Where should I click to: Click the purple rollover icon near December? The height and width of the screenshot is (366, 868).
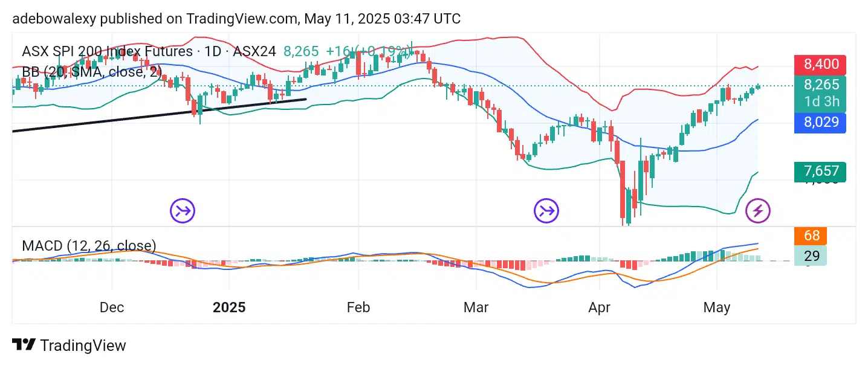183,211
